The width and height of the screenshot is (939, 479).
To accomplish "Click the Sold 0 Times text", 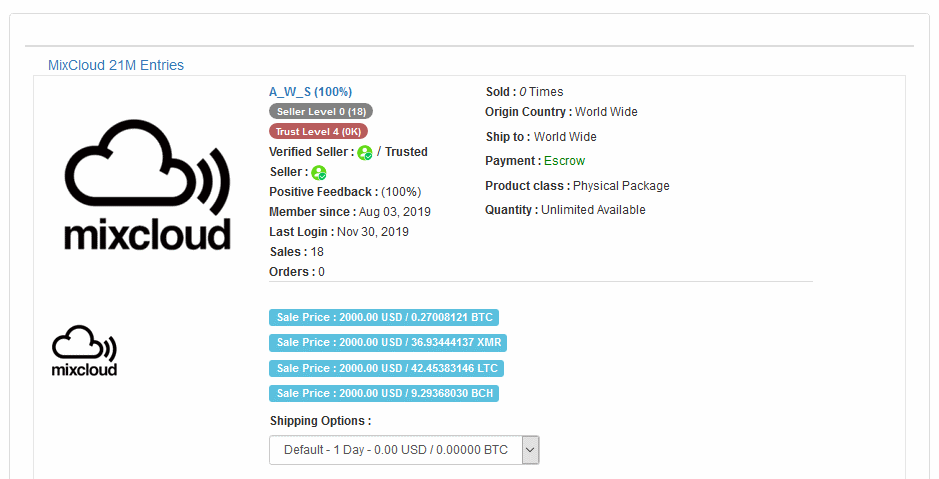I will [x=540, y=92].
